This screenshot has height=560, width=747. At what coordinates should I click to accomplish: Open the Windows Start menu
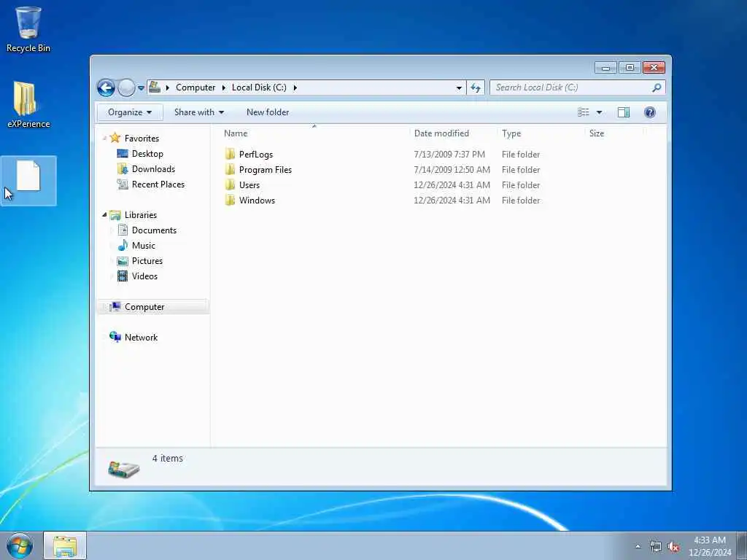point(20,545)
